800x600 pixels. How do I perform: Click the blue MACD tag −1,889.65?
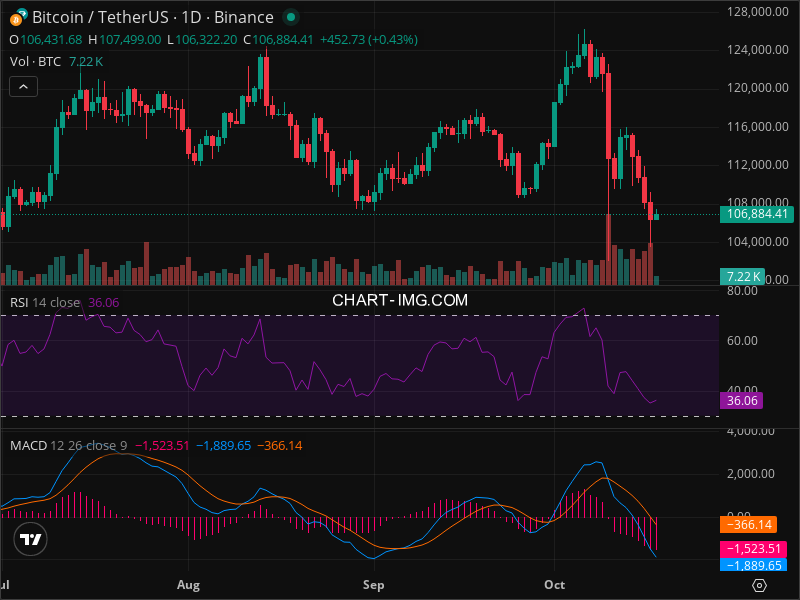point(755,564)
